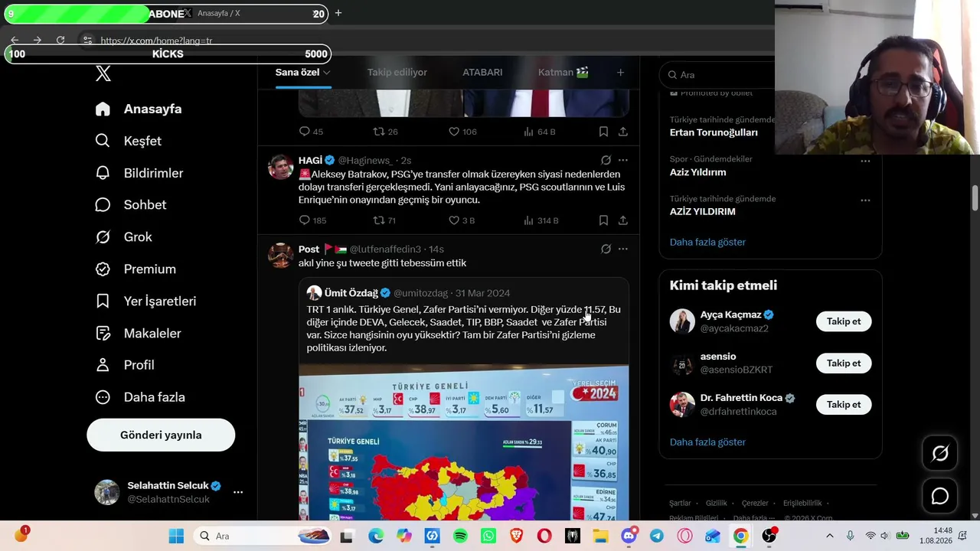Viewport: 980px width, 551px height.
Task: Share the HAGİ post
Action: (x=623, y=220)
